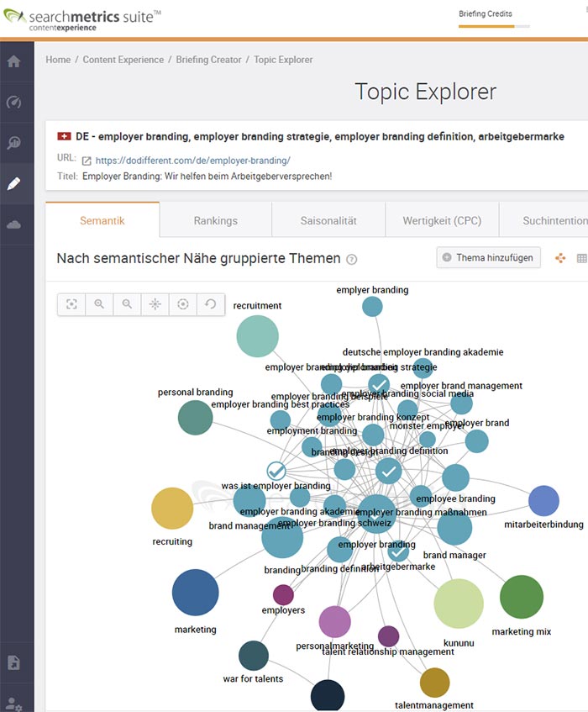Click the yellow 'recruiting' topic bubble
588x712 pixels.
[x=172, y=509]
